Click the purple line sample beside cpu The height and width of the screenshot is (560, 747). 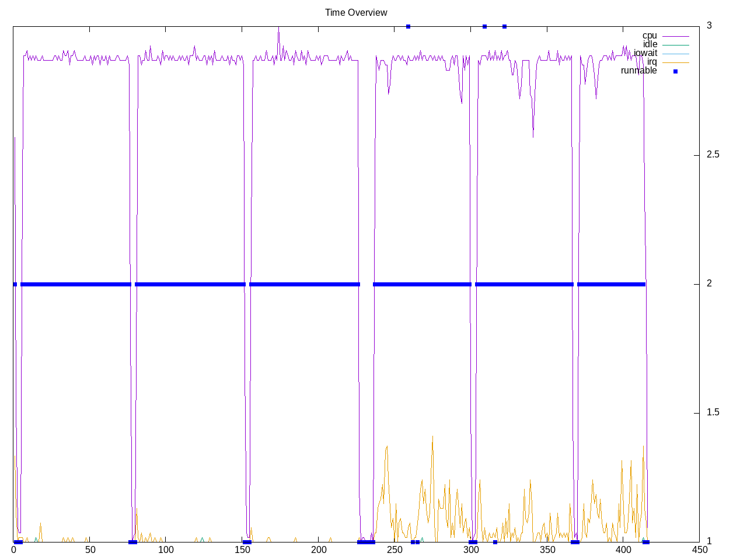coord(675,36)
